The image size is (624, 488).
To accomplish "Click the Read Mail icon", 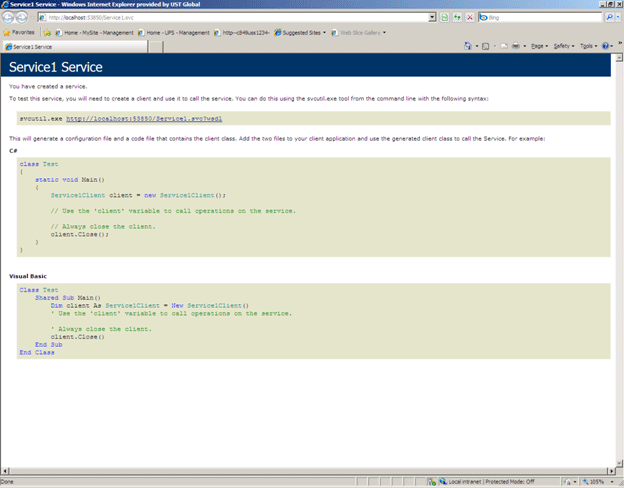I will [x=504, y=46].
